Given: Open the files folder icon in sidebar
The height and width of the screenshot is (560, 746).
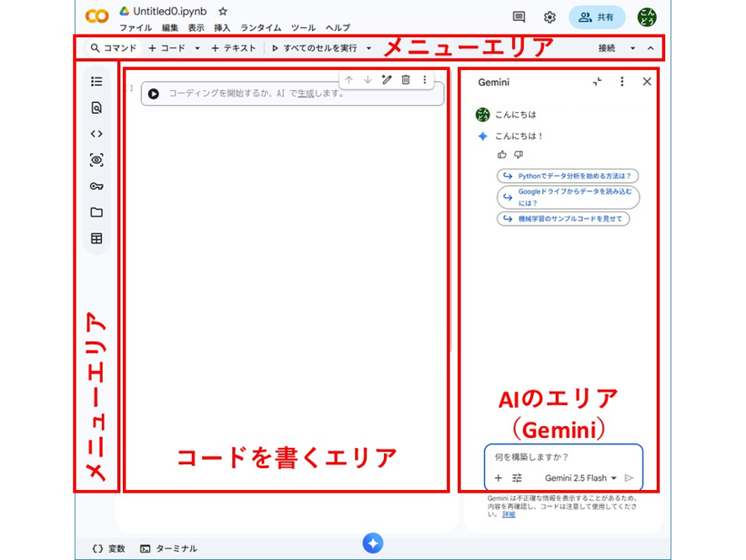Looking at the screenshot, I should click(x=97, y=212).
